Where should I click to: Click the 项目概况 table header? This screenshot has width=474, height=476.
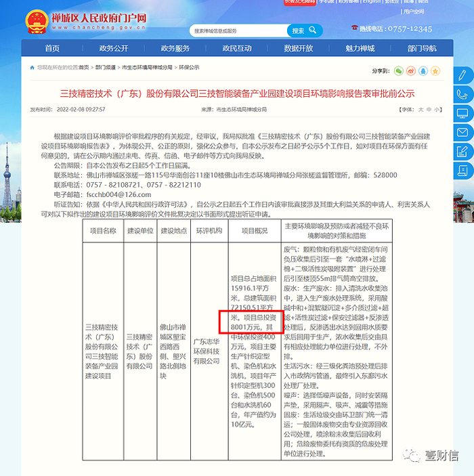(x=255, y=231)
